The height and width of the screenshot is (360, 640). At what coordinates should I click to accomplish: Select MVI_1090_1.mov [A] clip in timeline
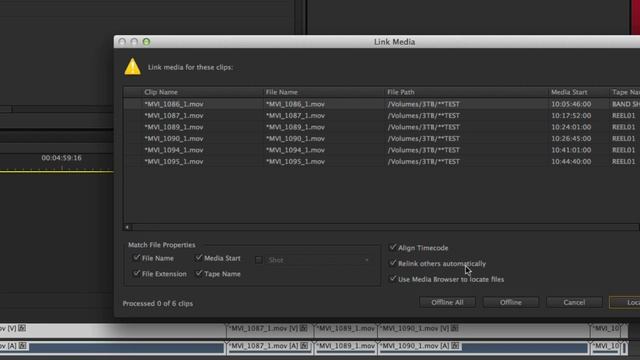pyautogui.click(x=483, y=347)
